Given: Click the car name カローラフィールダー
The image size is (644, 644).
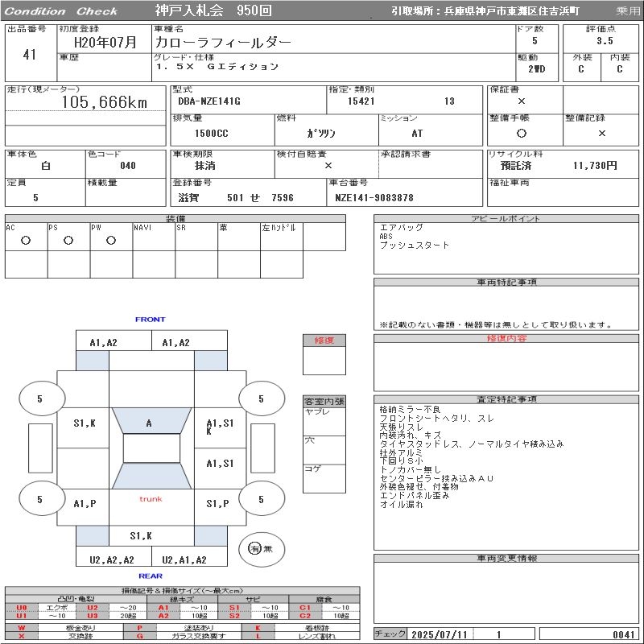Looking at the screenshot, I should click(223, 43).
